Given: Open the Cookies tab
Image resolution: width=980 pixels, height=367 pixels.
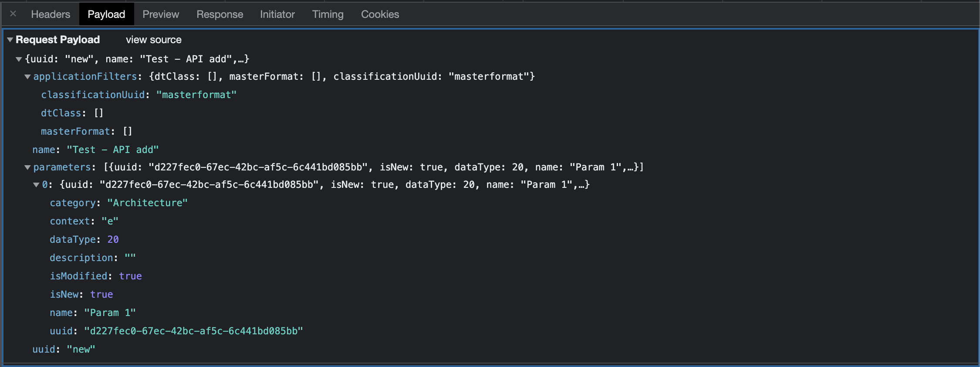Looking at the screenshot, I should 380,14.
